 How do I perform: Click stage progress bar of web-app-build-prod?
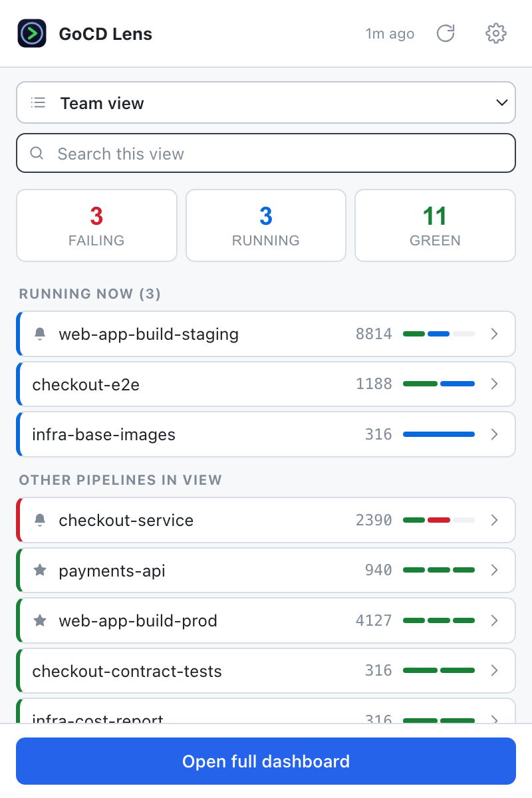439,620
